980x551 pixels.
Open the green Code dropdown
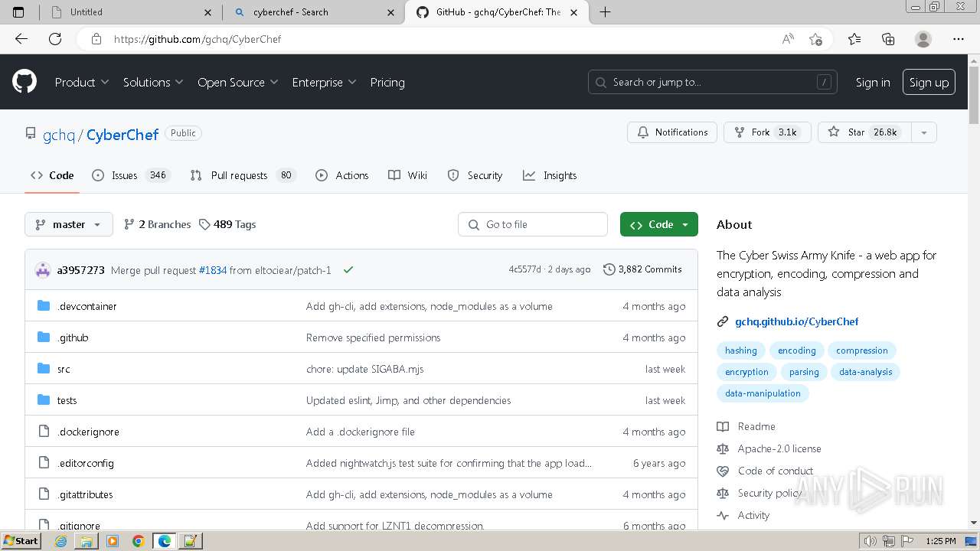(659, 224)
